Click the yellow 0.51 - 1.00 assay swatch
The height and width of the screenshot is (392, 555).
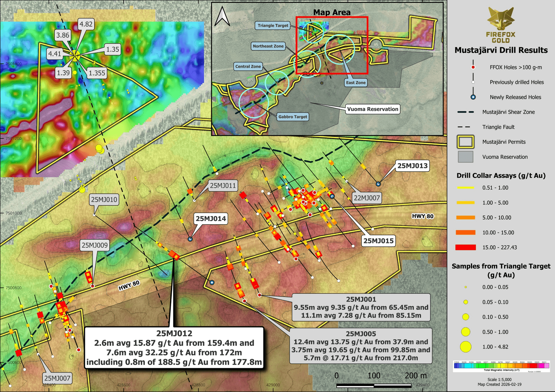click(x=465, y=188)
